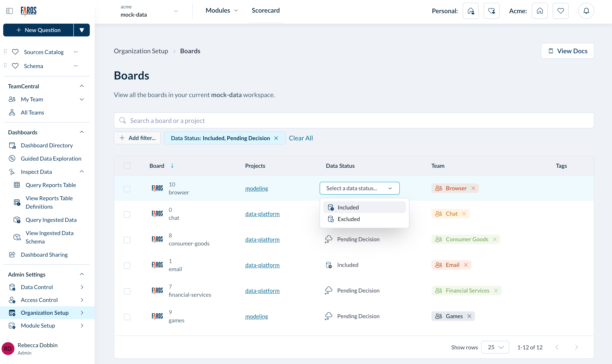Open Acme home icon
The image size is (612, 364).
(x=540, y=11)
